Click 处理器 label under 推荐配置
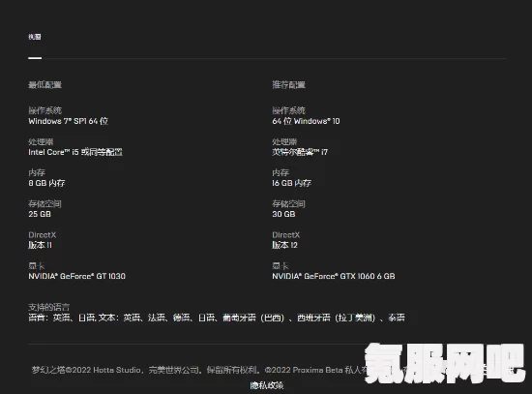532x394 pixels. coord(284,141)
